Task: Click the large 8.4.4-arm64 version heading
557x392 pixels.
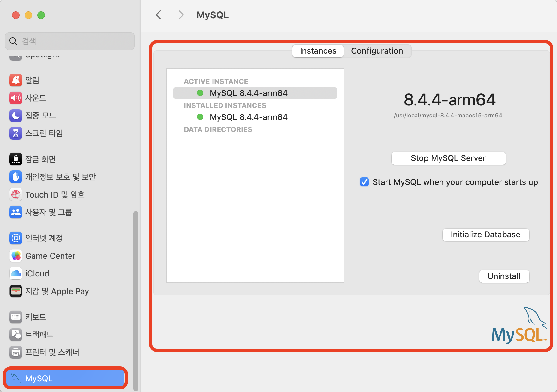Action: [450, 100]
